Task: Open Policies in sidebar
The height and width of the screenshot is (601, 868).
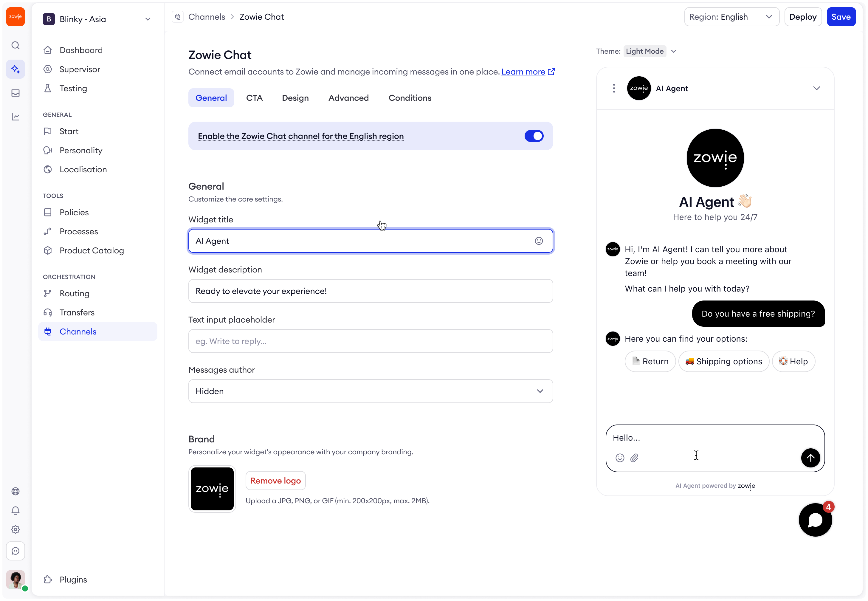Action: [97, 212]
